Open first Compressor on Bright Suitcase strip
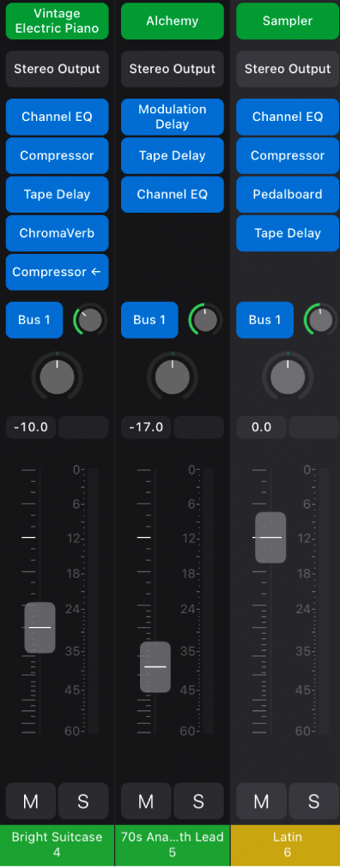Viewport: 340px width, 868px height. click(57, 155)
